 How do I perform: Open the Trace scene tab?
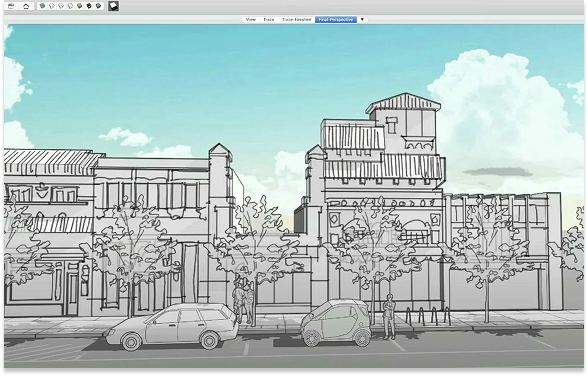click(x=268, y=19)
